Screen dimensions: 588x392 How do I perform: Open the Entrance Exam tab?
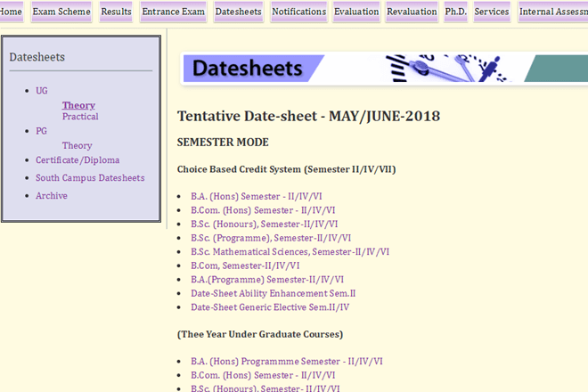173,12
